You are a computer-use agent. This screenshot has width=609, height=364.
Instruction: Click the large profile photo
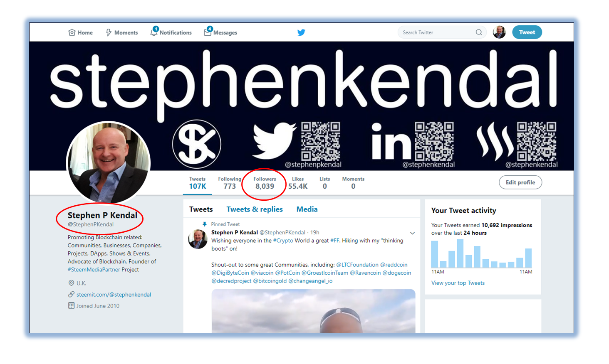point(108,163)
